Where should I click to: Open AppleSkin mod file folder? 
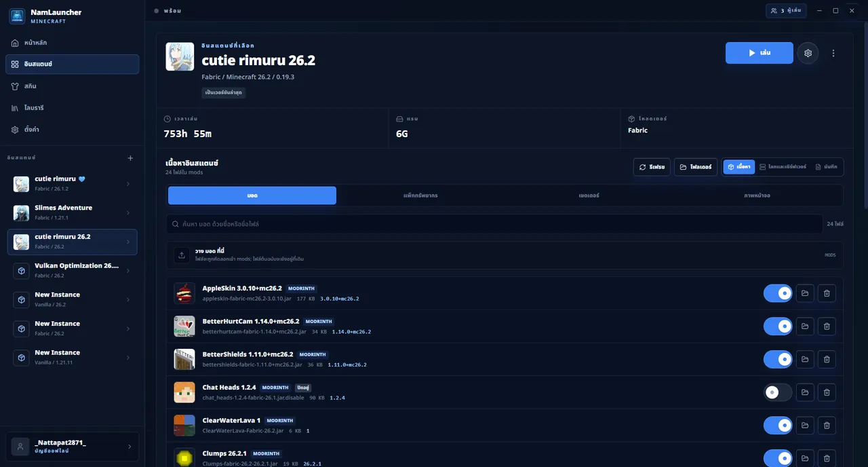805,293
